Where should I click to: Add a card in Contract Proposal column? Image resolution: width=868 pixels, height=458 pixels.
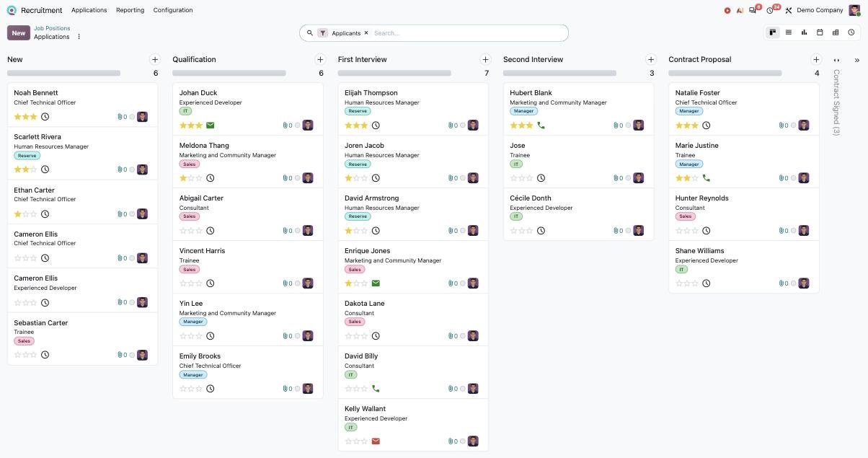pyautogui.click(x=816, y=59)
